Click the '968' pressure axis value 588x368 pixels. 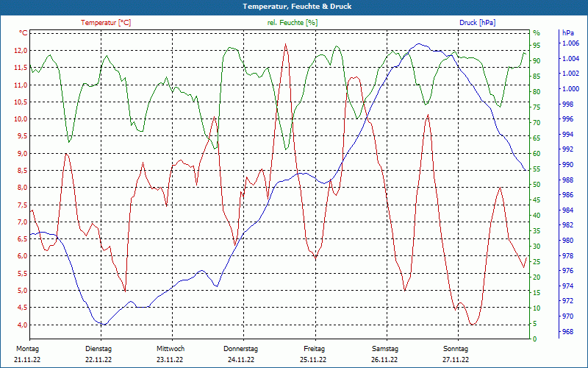(568, 332)
